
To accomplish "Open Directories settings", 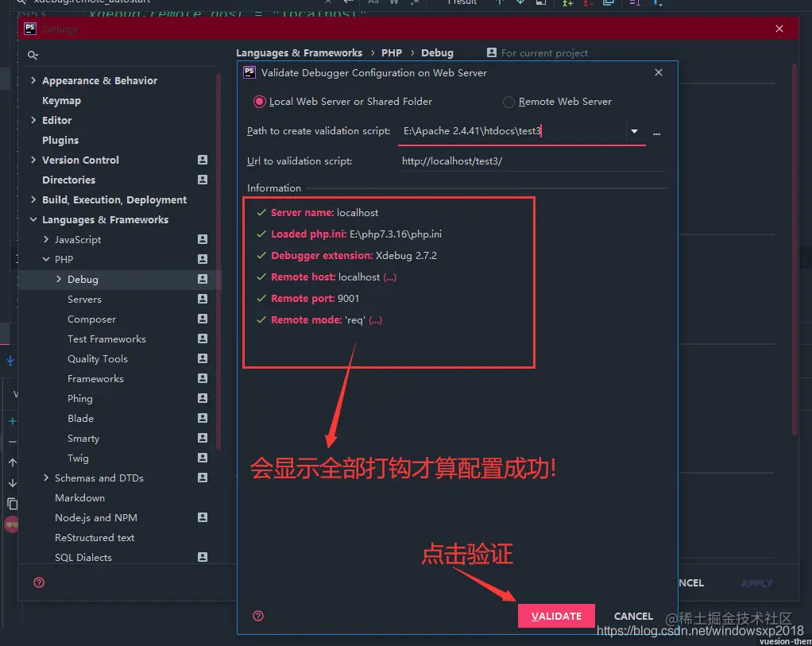I will tap(68, 180).
